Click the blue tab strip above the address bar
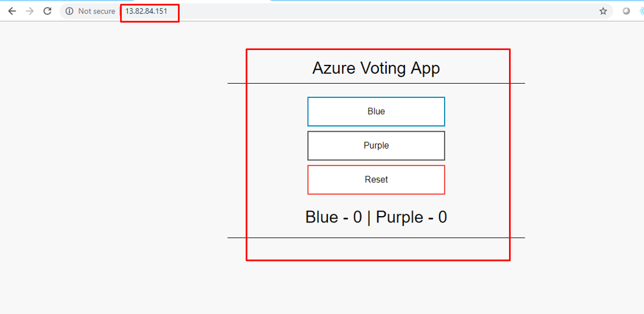 coord(457,1)
